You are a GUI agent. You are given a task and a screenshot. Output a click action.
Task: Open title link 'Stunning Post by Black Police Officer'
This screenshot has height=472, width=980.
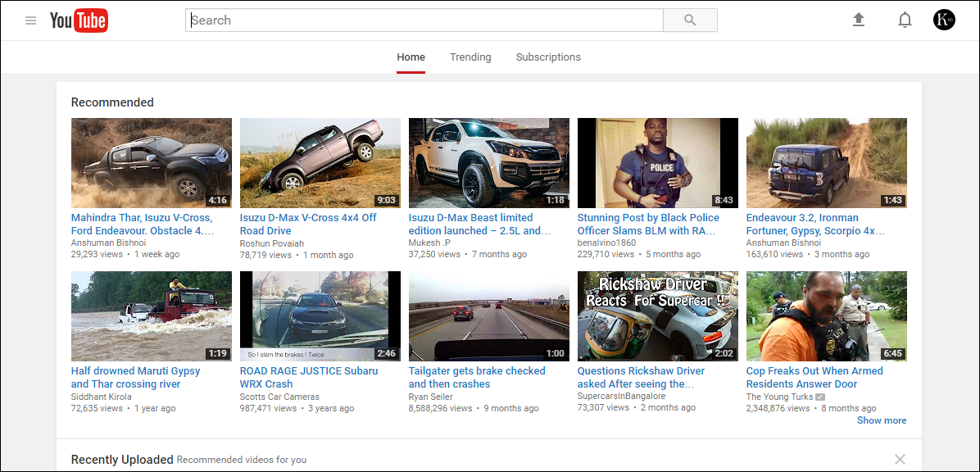(648, 225)
